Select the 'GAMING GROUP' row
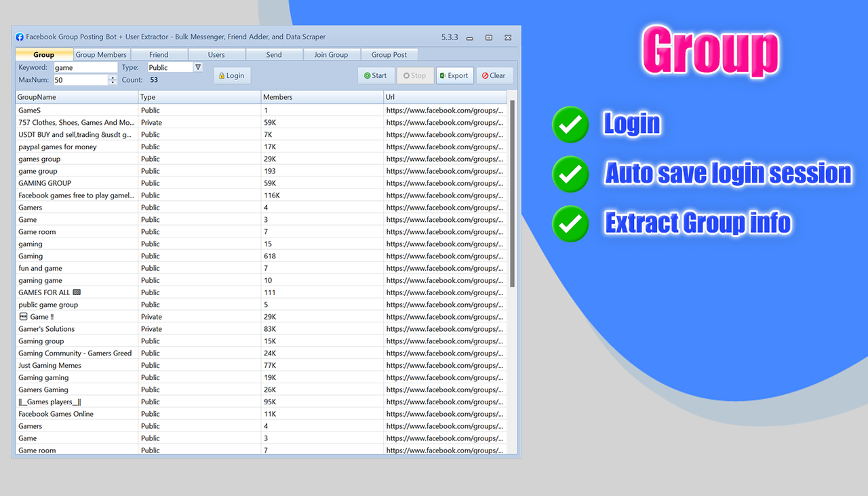 click(261, 183)
